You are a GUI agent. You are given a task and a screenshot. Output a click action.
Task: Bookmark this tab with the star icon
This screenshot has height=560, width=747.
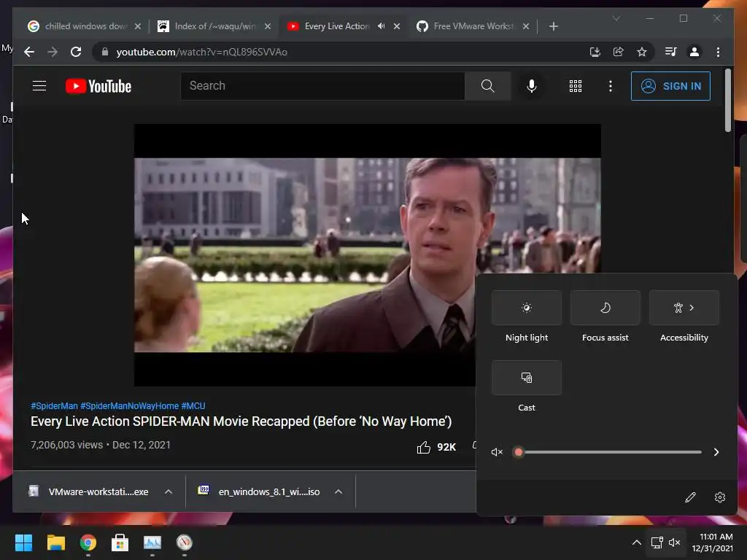point(642,52)
